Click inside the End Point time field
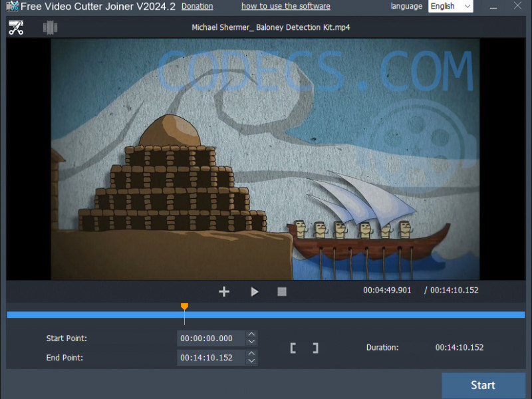Image resolution: width=532 pixels, height=399 pixels. click(x=211, y=358)
